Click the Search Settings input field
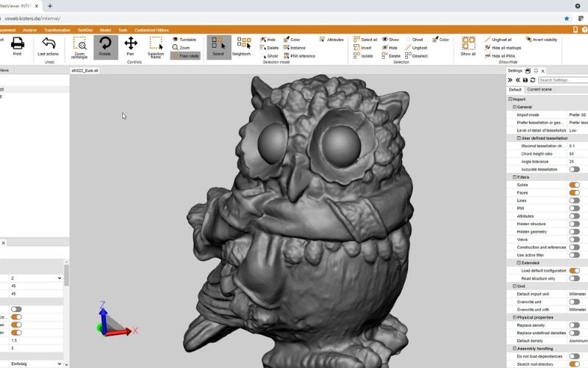 (562, 79)
